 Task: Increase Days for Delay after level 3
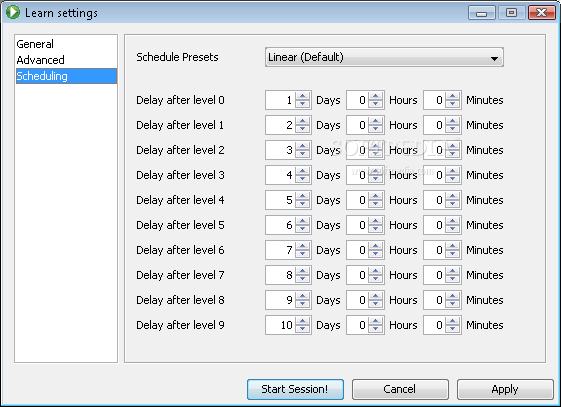click(303, 171)
